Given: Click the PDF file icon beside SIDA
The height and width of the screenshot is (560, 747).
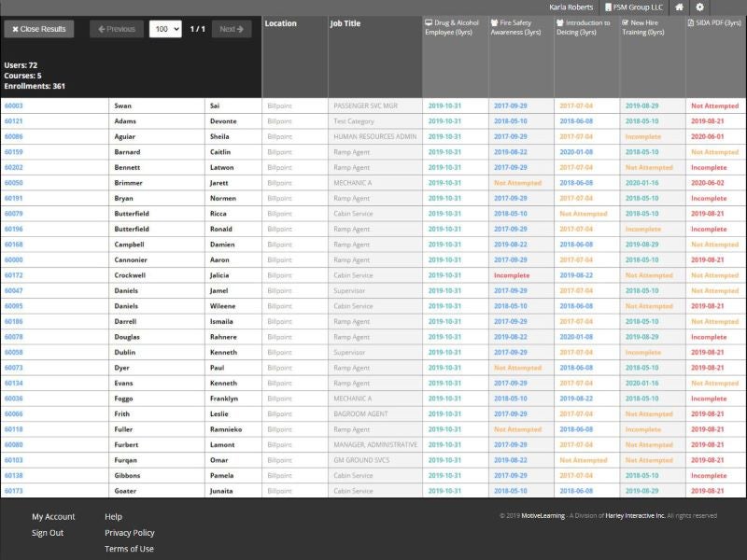Looking at the screenshot, I should click(x=691, y=22).
